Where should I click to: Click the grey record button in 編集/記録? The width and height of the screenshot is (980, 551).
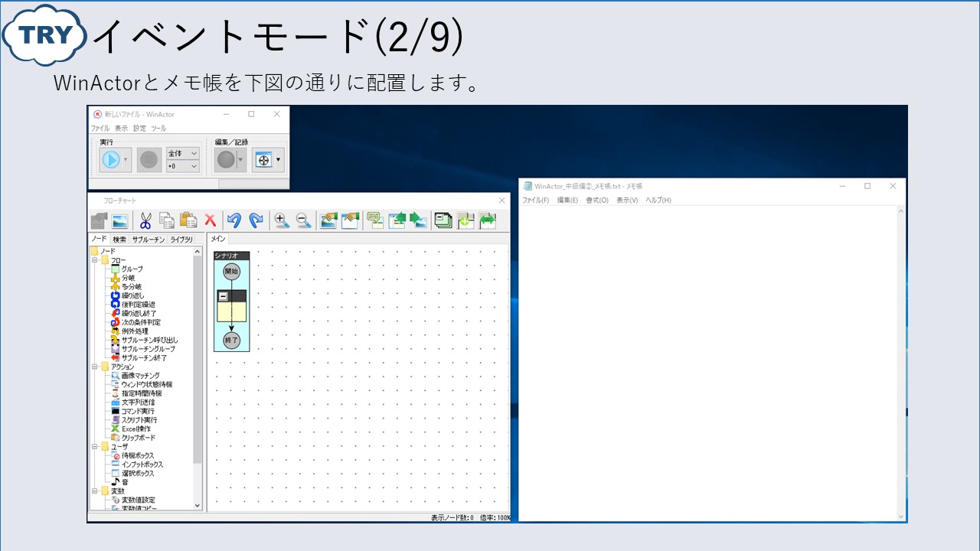(x=226, y=160)
